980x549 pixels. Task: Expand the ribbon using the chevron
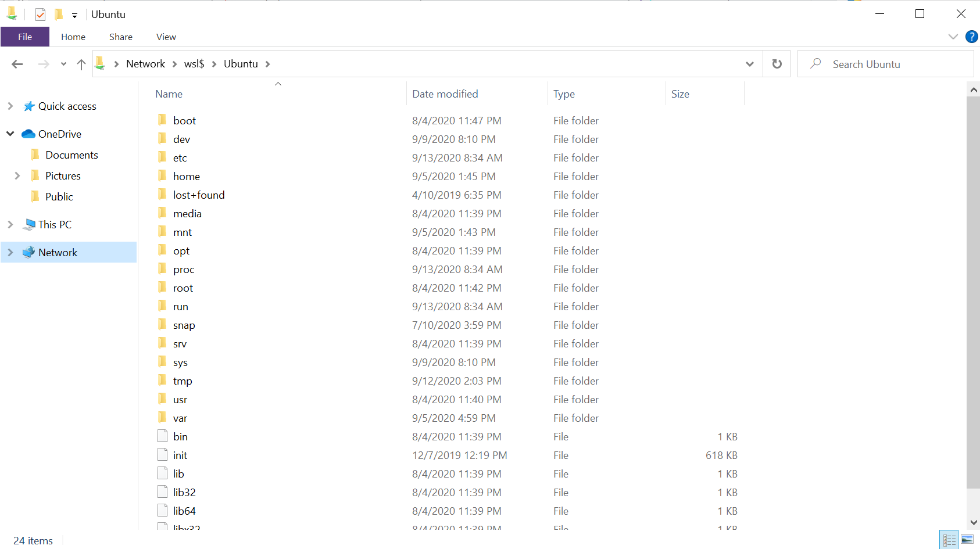click(953, 37)
